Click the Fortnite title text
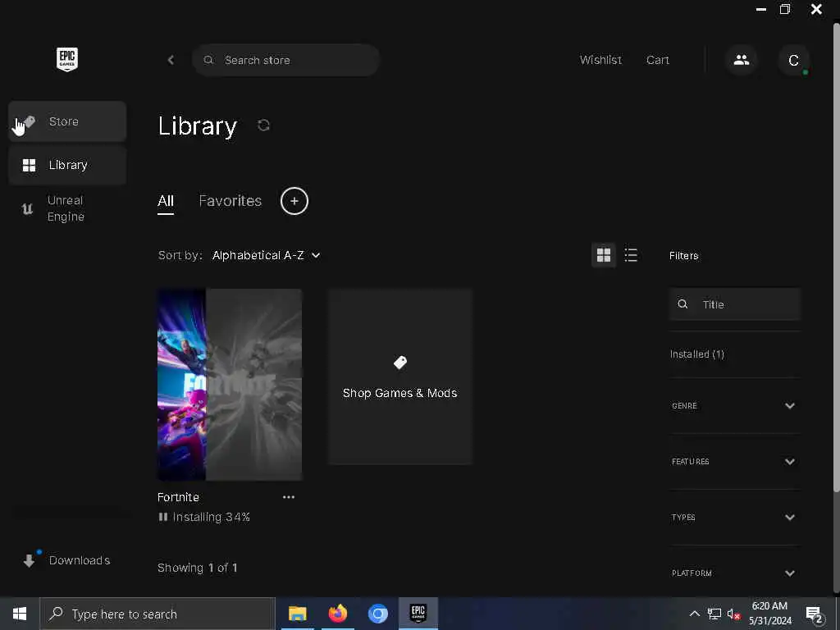Viewport: 840px width, 630px height. [x=178, y=497]
